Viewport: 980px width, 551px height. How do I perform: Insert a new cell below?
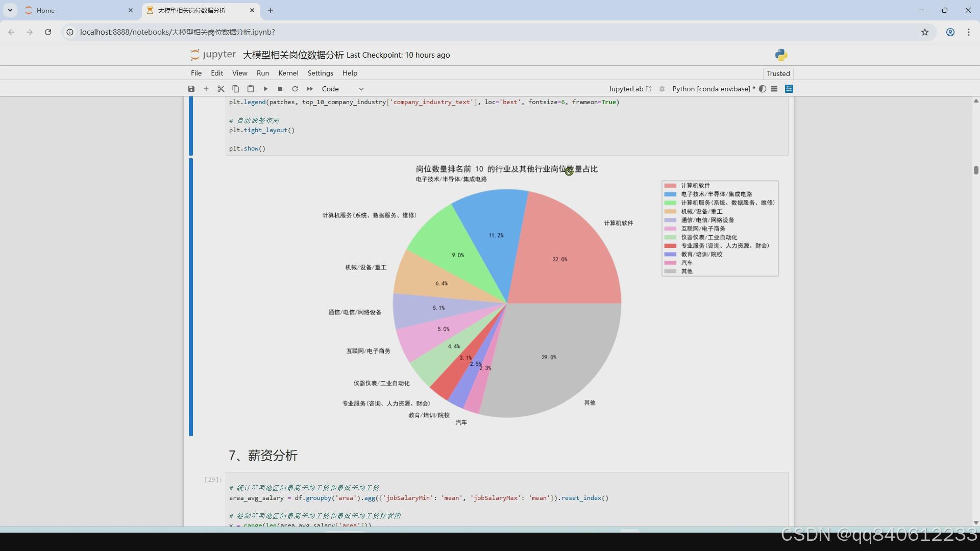pyautogui.click(x=206, y=89)
